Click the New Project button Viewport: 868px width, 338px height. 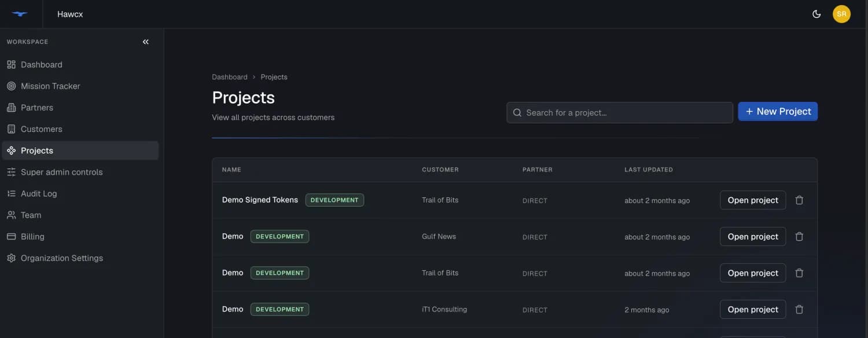coord(778,111)
